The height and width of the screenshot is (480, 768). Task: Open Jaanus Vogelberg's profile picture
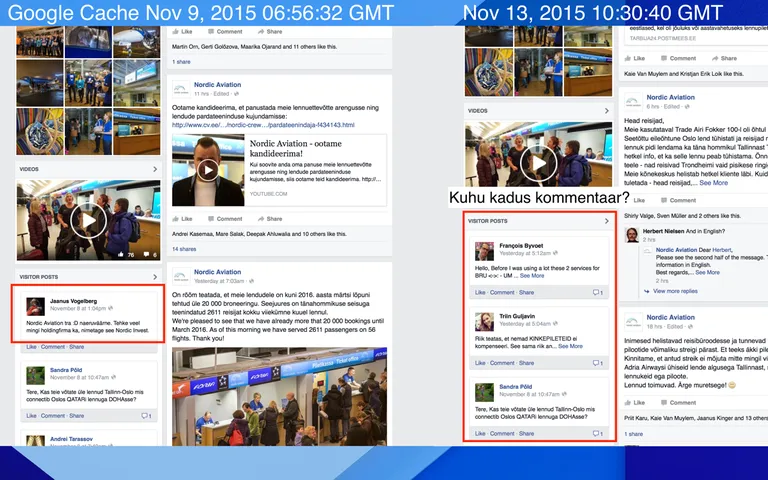pos(35,306)
